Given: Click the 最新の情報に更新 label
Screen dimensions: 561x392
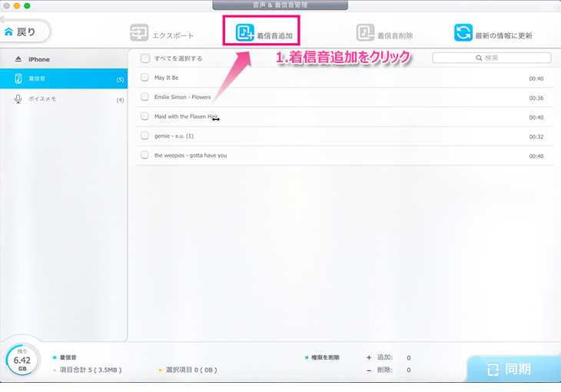Looking at the screenshot, I should 504,36.
